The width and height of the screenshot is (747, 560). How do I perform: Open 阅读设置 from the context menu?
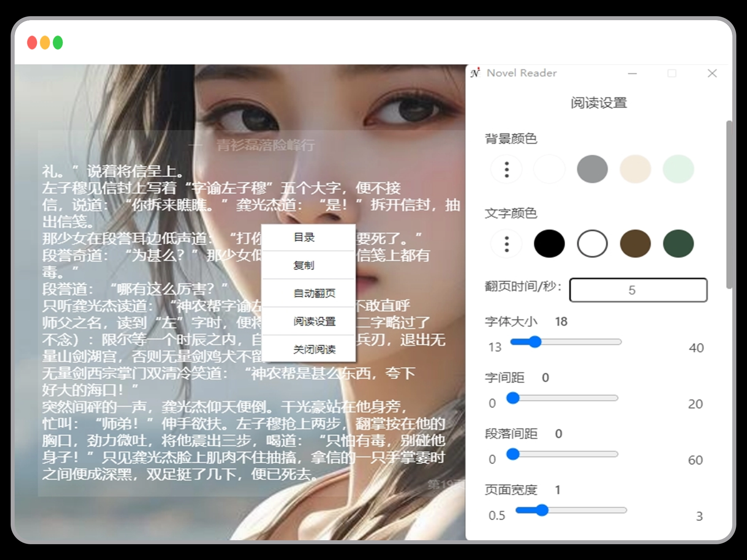coord(309,321)
